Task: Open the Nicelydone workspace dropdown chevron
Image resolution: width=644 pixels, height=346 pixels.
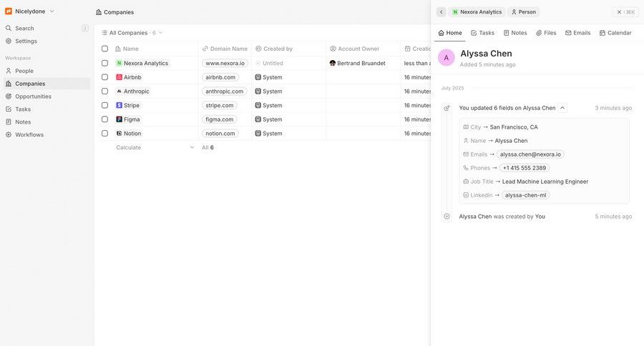Action: tap(52, 11)
